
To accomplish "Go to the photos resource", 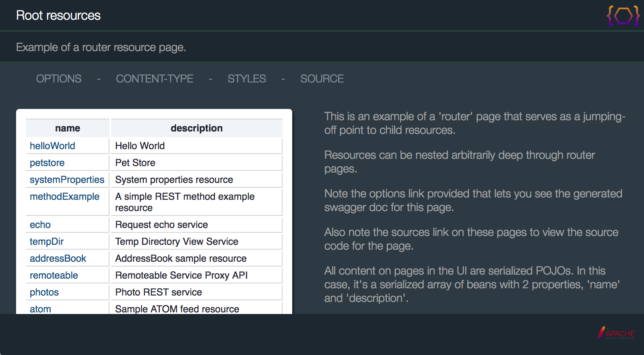I will 44,292.
